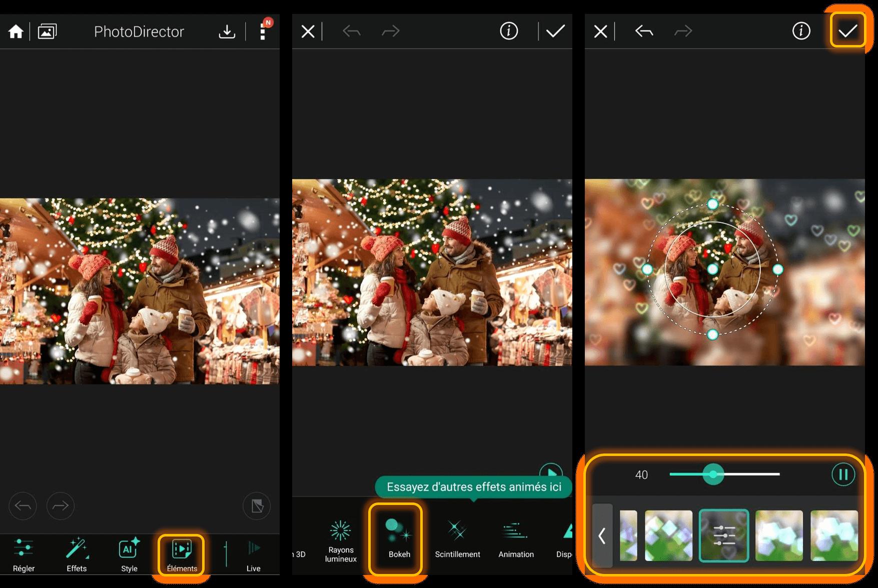Redo in the Bokeh editor
This screenshot has height=588, width=878.
pyautogui.click(x=683, y=31)
